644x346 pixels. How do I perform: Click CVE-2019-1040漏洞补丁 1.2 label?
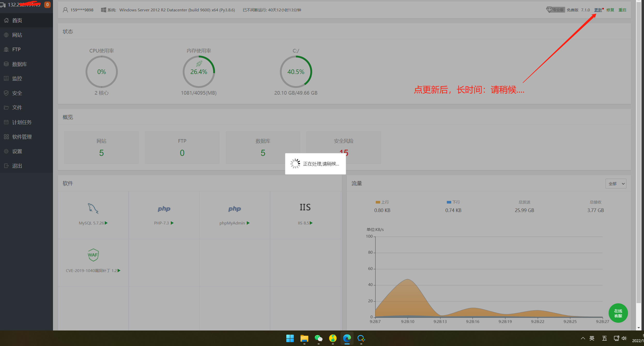coord(91,270)
